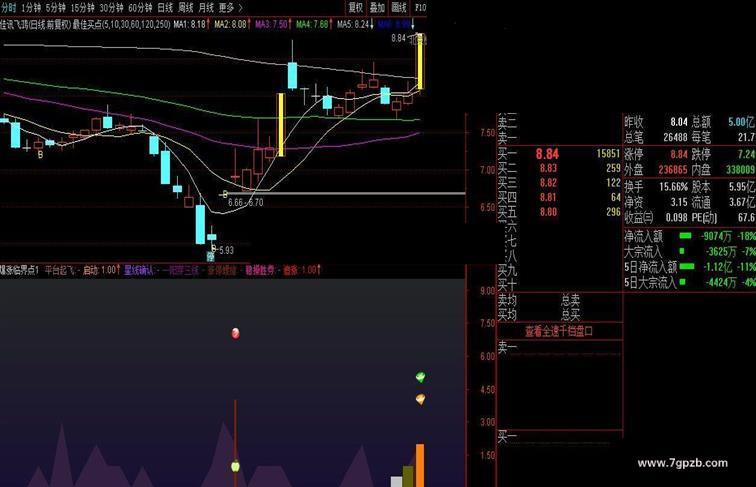Click the 5.93 low price label

click(x=226, y=250)
